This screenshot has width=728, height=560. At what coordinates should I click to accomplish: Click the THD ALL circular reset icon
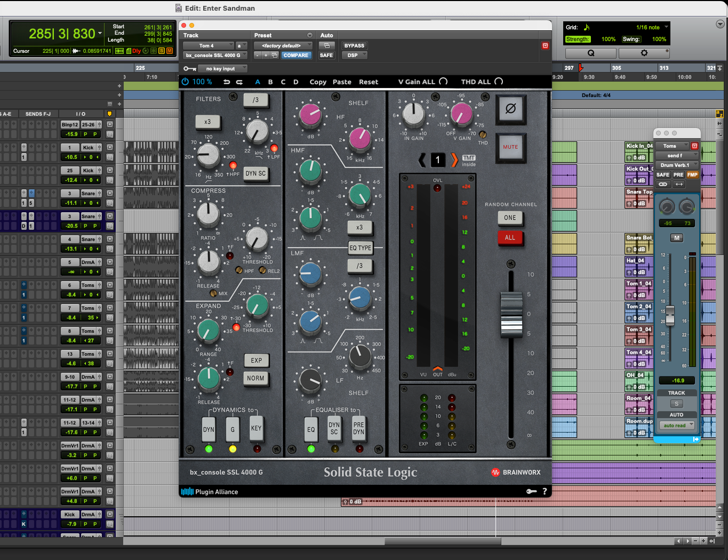[x=499, y=82]
